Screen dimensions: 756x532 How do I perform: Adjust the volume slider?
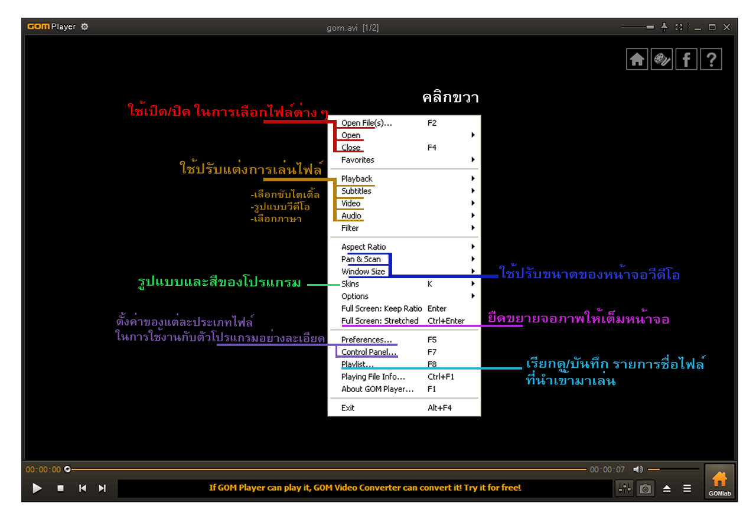673,469
